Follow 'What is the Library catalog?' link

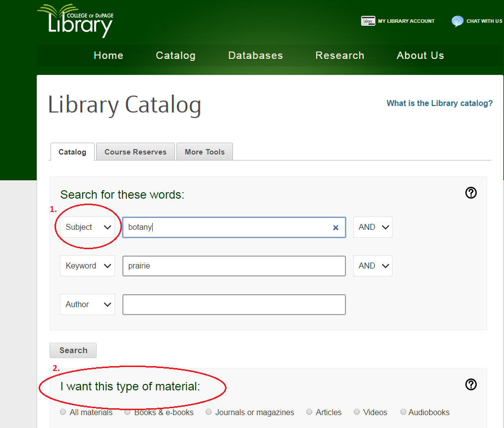(440, 104)
